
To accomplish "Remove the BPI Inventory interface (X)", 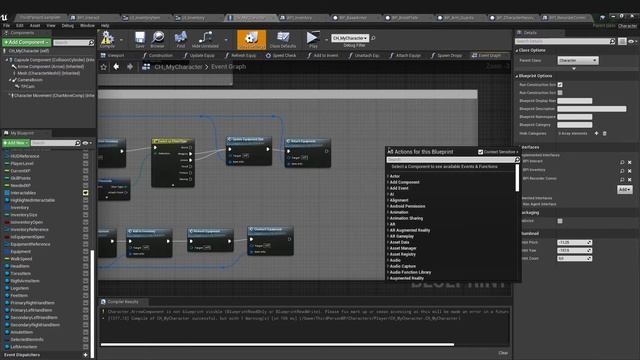I will coord(629,171).
